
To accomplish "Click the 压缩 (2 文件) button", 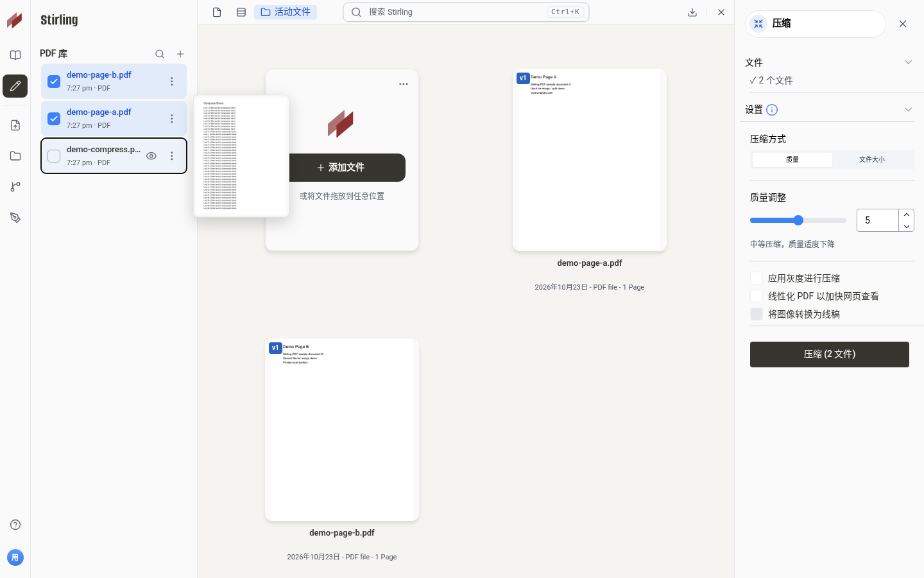I will pyautogui.click(x=830, y=355).
